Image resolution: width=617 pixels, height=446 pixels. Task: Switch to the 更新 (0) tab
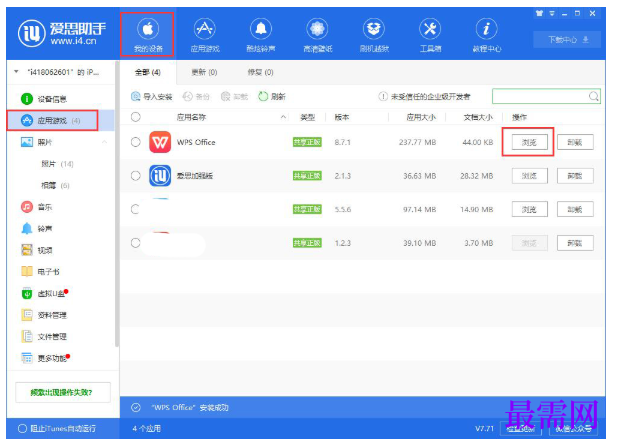click(x=204, y=72)
